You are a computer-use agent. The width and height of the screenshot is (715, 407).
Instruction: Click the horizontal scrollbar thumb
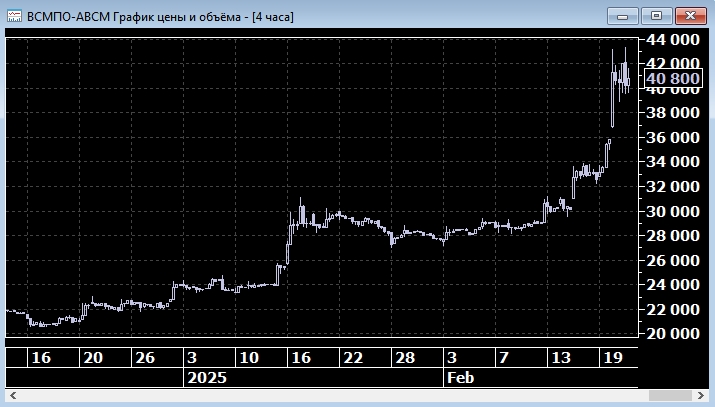[x=672, y=398]
